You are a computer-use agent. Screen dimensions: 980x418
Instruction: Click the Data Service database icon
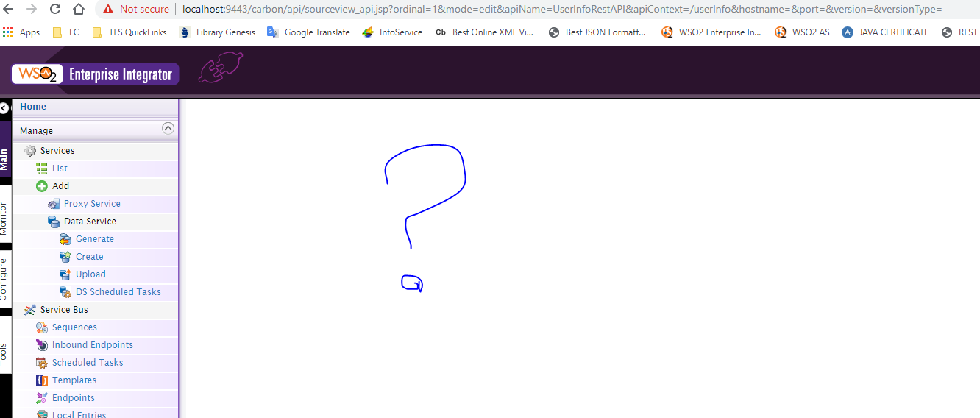click(54, 222)
